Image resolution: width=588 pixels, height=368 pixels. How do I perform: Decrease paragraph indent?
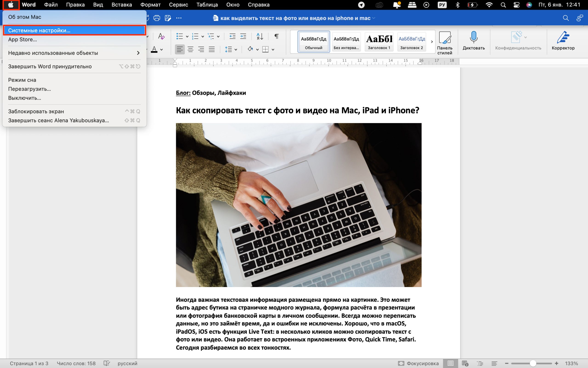232,36
